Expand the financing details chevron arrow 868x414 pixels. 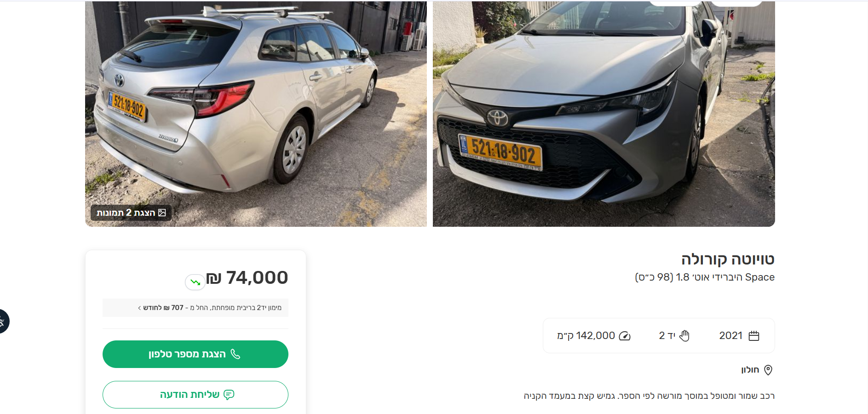point(139,308)
